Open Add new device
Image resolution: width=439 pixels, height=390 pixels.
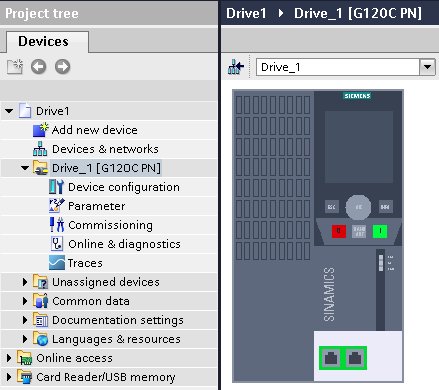point(95,130)
